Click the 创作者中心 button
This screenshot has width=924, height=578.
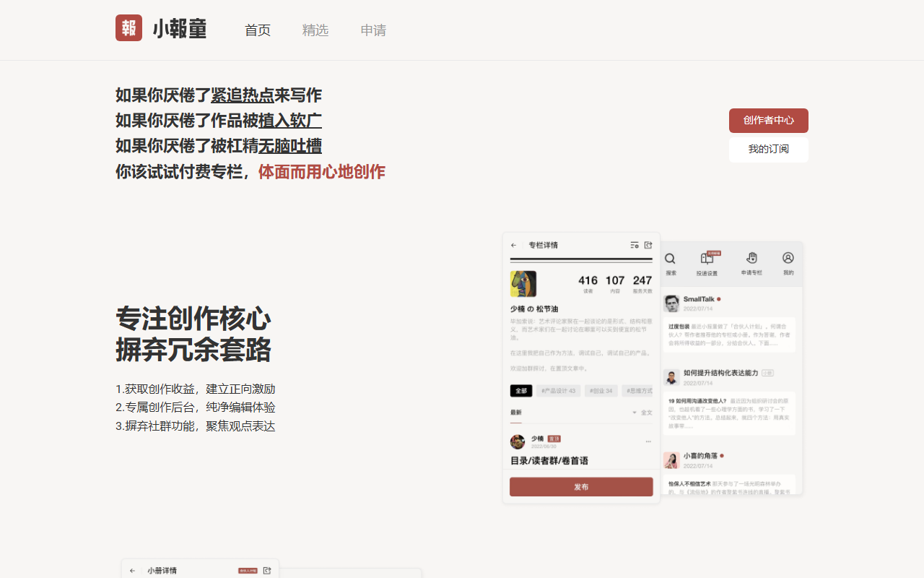(769, 121)
